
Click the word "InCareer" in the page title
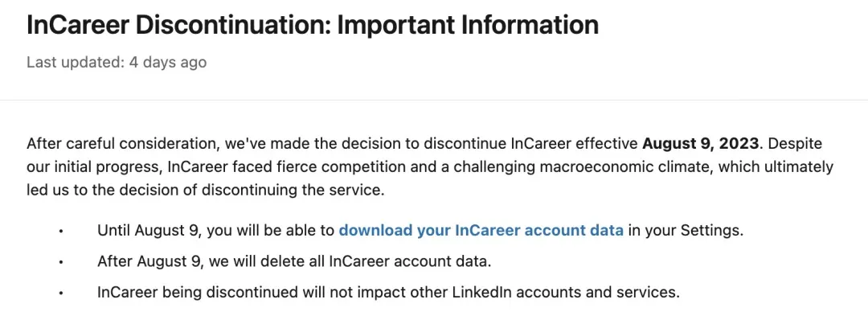click(x=77, y=25)
